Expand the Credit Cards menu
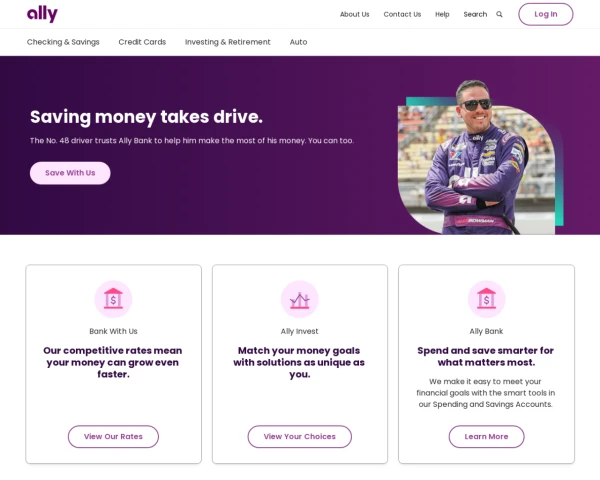Viewport: 600px width, 480px height. pos(142,42)
